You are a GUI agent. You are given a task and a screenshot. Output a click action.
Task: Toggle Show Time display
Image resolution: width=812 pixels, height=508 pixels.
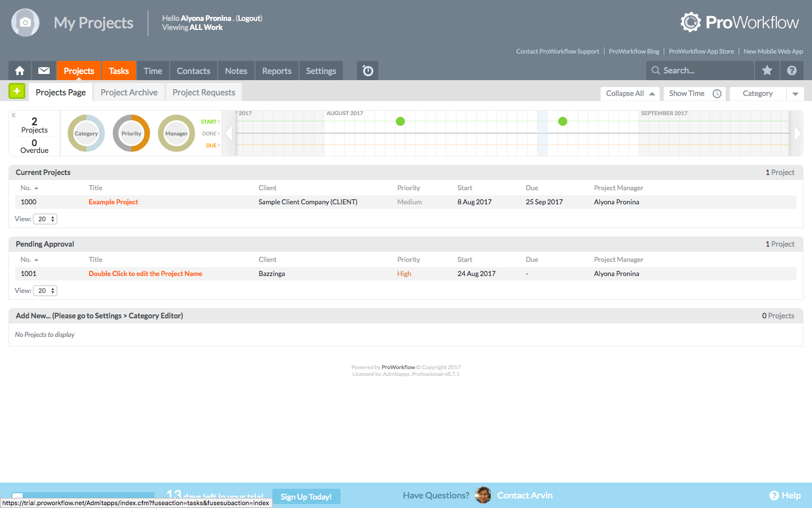(x=693, y=93)
